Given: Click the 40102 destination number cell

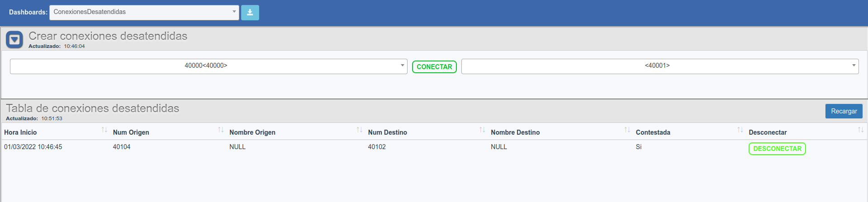Looking at the screenshot, I should click(x=377, y=147).
